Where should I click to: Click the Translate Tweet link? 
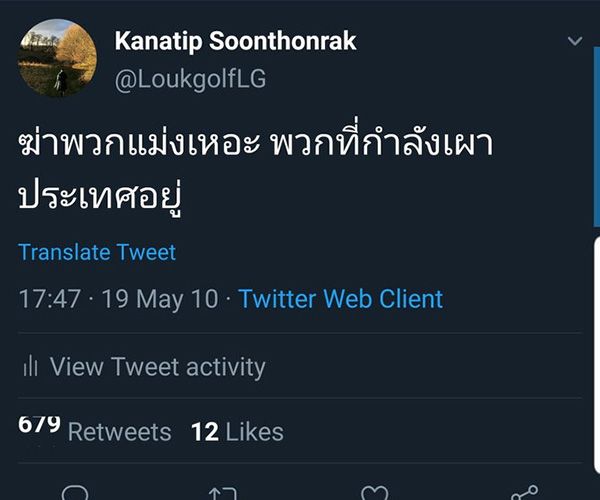tap(97, 252)
